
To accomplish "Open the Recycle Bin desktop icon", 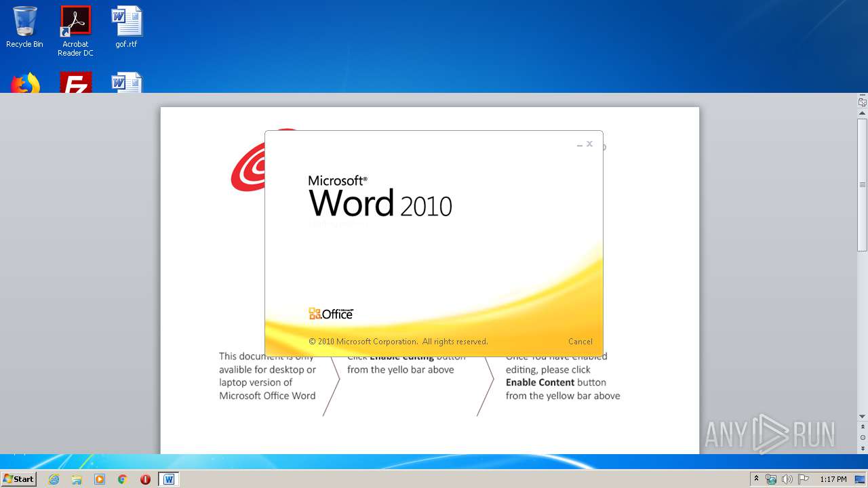I will coord(24,27).
